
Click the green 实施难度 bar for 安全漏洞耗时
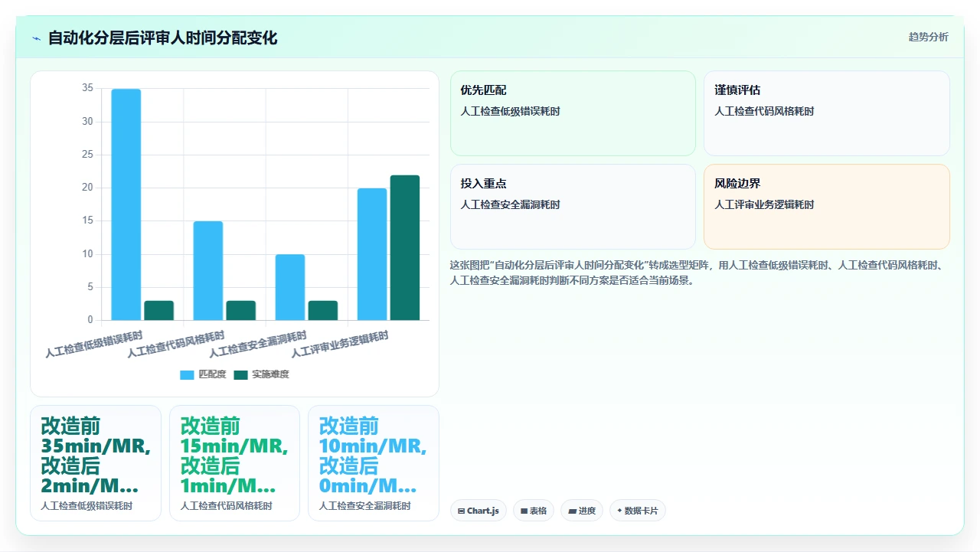(323, 310)
